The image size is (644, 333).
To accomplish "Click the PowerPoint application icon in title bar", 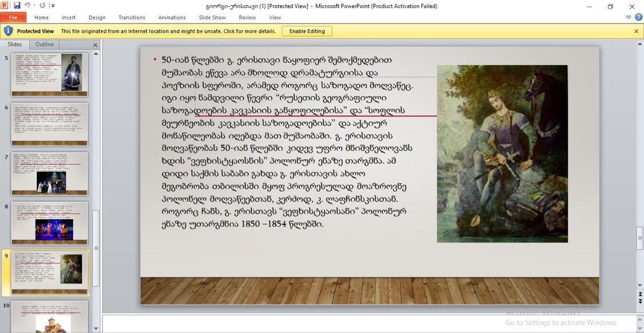I will [5, 6].
